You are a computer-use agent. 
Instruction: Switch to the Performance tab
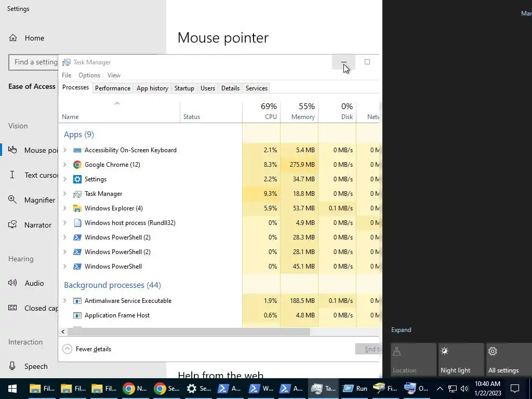coord(113,88)
